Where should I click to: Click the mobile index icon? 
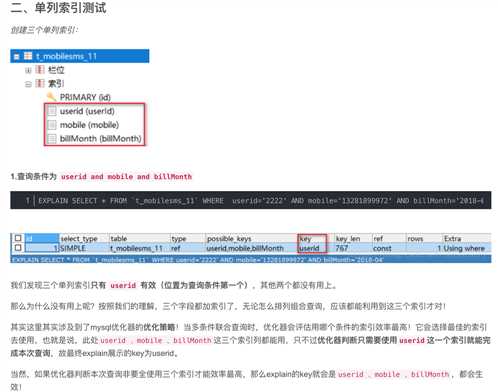(52, 125)
